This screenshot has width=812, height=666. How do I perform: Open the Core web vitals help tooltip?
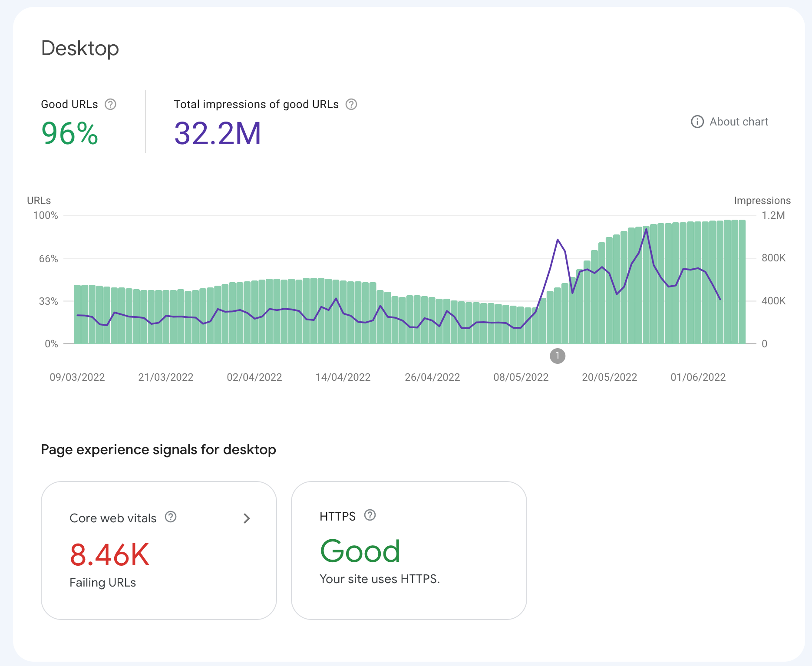pos(171,517)
